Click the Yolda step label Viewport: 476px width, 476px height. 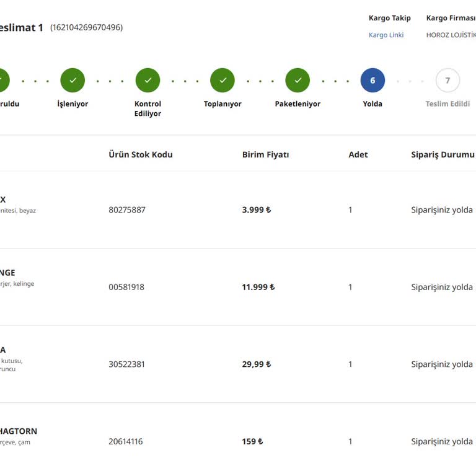tap(372, 104)
